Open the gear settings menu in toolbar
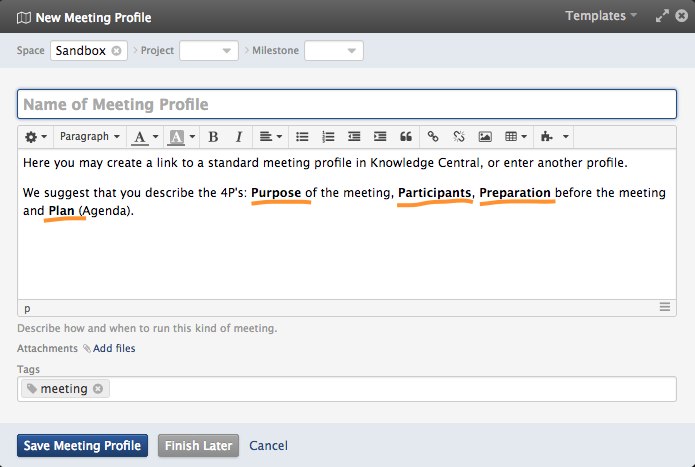This screenshot has height=467, width=695. pos(36,136)
